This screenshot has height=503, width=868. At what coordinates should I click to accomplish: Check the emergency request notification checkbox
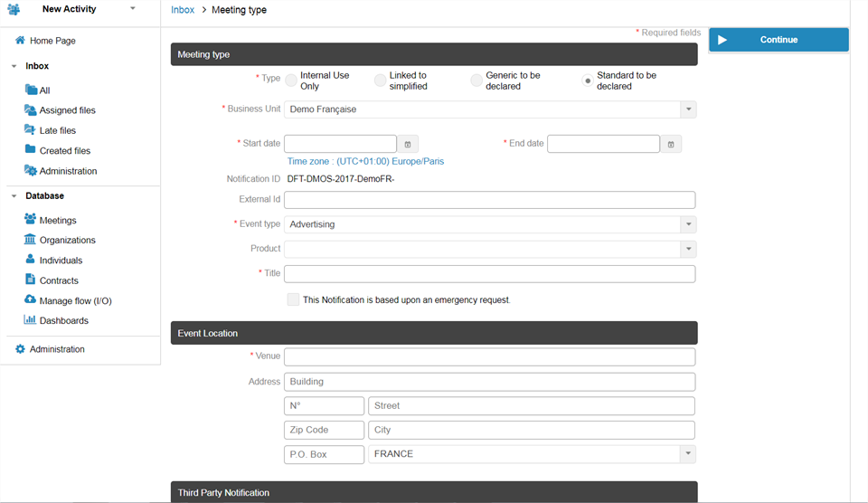tap(293, 299)
